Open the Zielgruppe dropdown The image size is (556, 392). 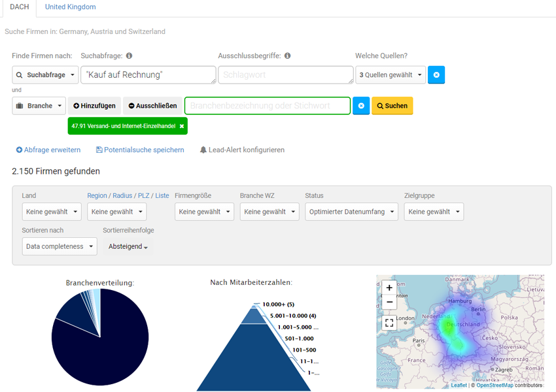coord(434,212)
